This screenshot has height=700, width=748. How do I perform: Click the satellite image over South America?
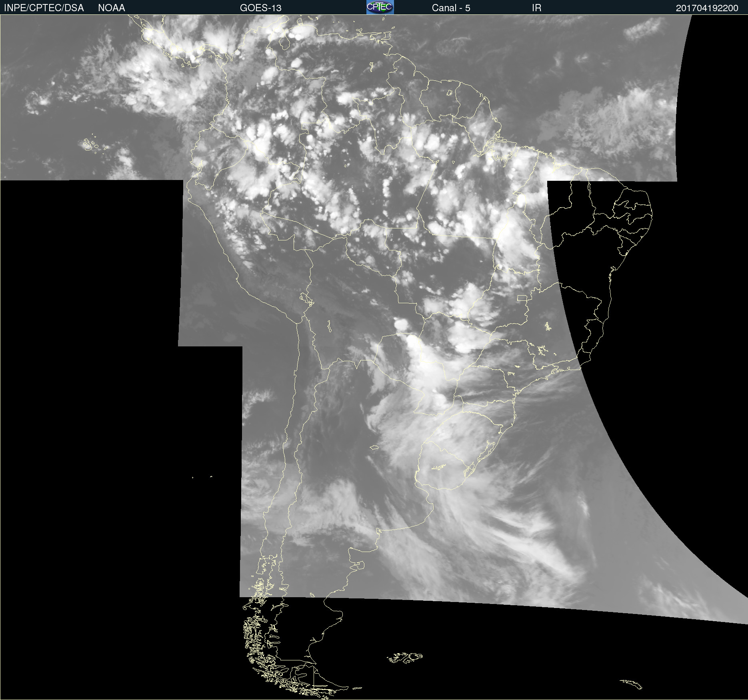click(x=374, y=357)
